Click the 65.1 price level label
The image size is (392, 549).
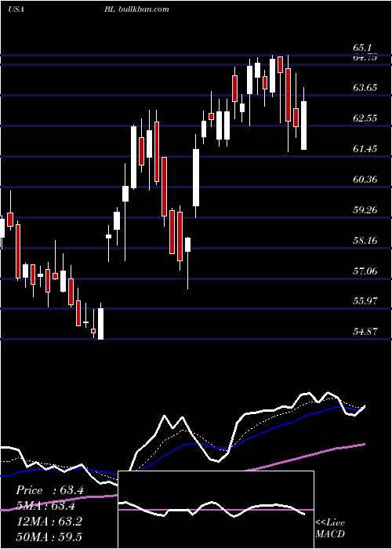(x=362, y=48)
